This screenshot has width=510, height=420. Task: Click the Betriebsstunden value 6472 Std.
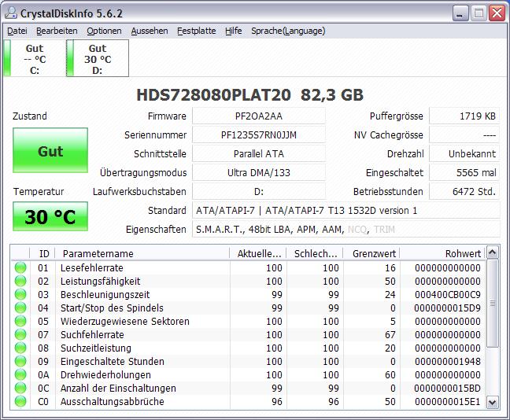click(x=464, y=191)
